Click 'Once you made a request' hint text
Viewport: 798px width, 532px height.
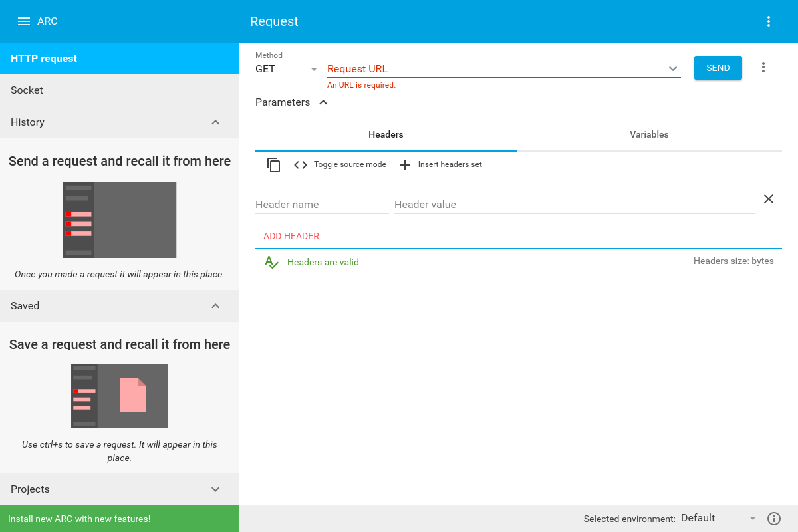120,274
